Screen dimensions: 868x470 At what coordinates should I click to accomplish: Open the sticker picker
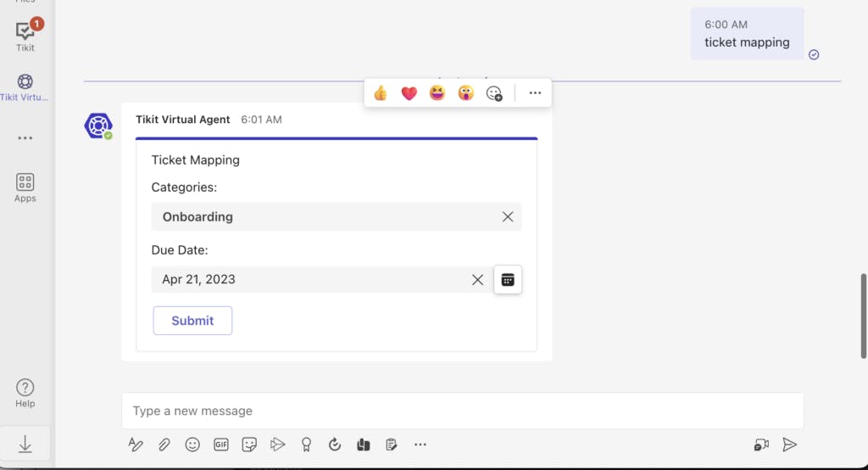click(249, 445)
